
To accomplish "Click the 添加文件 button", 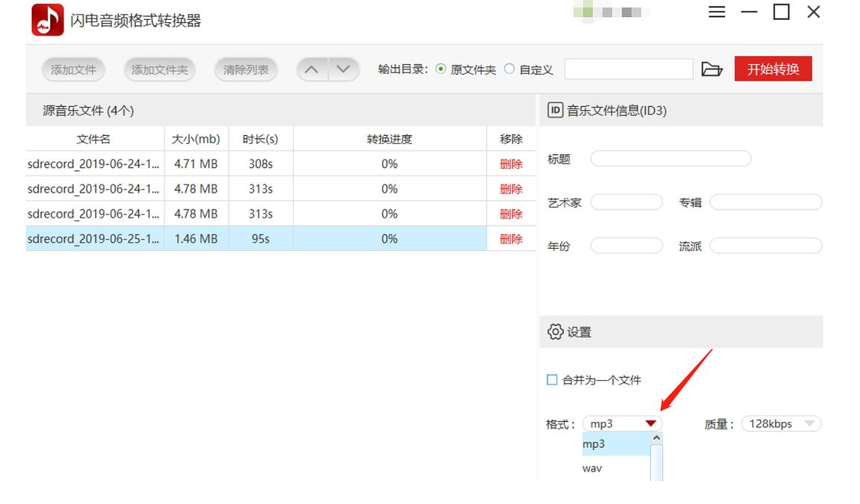I will (73, 69).
